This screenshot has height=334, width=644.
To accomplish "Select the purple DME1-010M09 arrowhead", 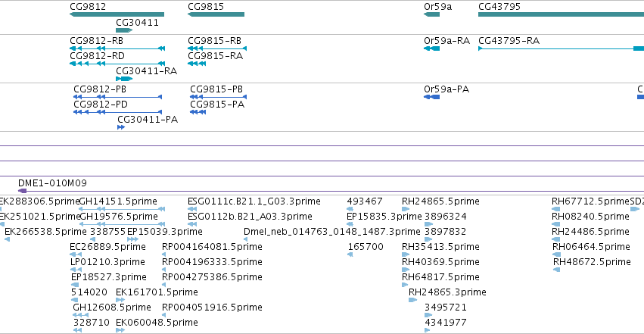I will click(23, 191).
